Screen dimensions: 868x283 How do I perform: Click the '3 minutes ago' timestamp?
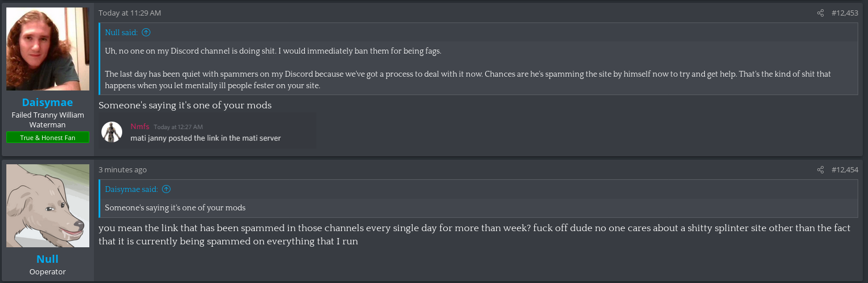coord(123,169)
